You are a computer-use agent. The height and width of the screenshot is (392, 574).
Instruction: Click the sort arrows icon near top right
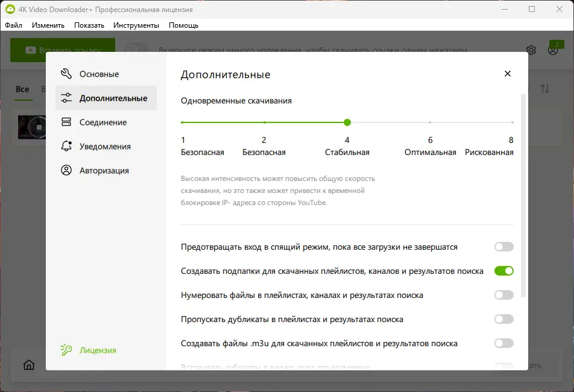coord(546,89)
